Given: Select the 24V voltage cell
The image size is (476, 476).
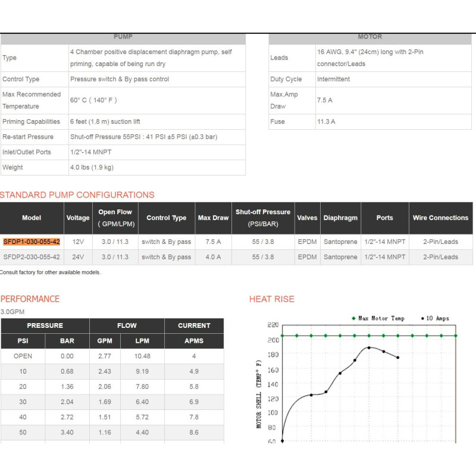Looking at the screenshot, I should click(78, 257).
